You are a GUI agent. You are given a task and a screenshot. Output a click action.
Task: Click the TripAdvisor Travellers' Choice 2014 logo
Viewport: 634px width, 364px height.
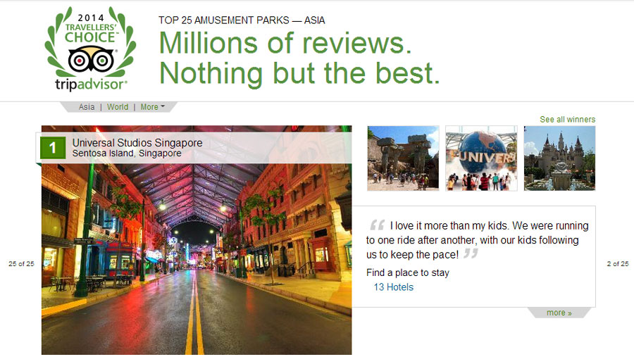coord(90,49)
